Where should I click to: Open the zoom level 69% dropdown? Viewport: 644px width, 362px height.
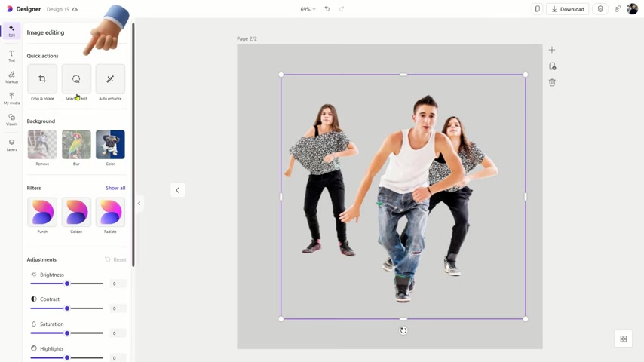[x=308, y=9]
